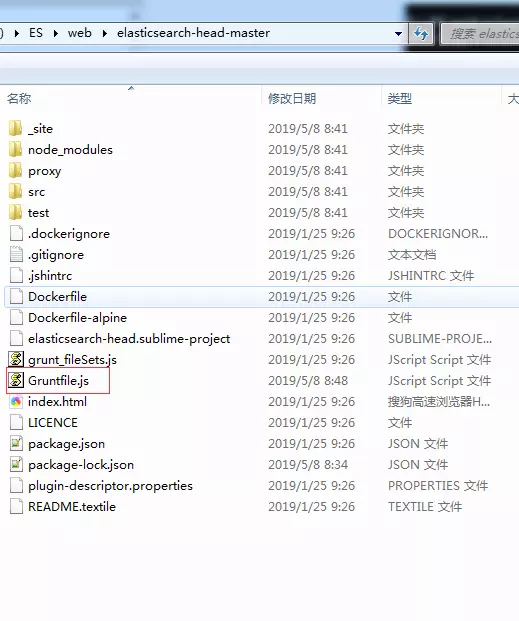
Task: Open the address bar history dropdown
Action: point(398,34)
